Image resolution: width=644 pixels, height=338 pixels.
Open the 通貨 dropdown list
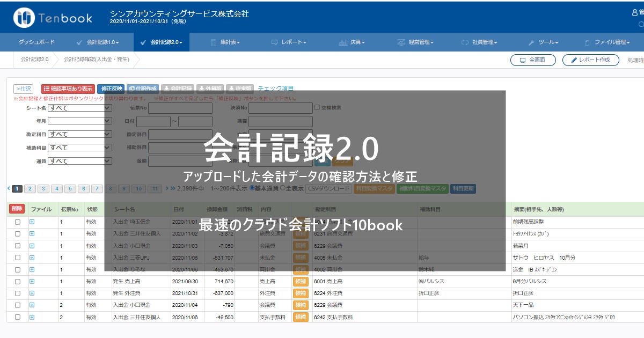(79, 161)
